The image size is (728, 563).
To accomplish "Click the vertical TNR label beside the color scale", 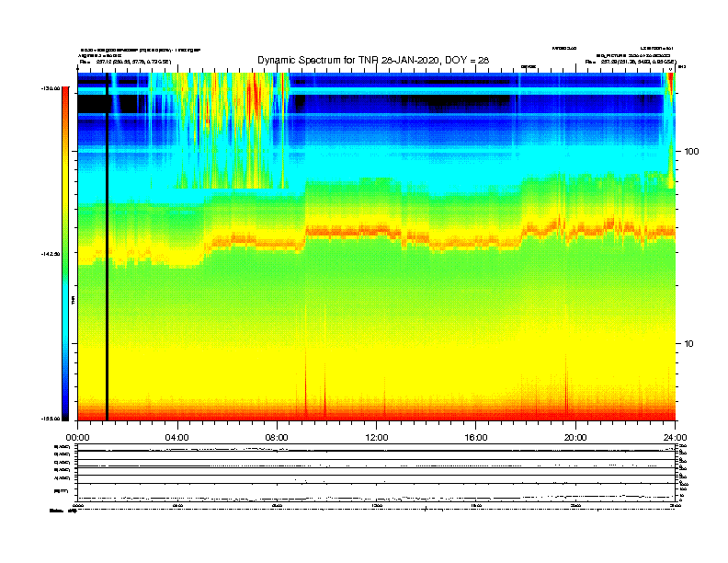I will point(73,300).
